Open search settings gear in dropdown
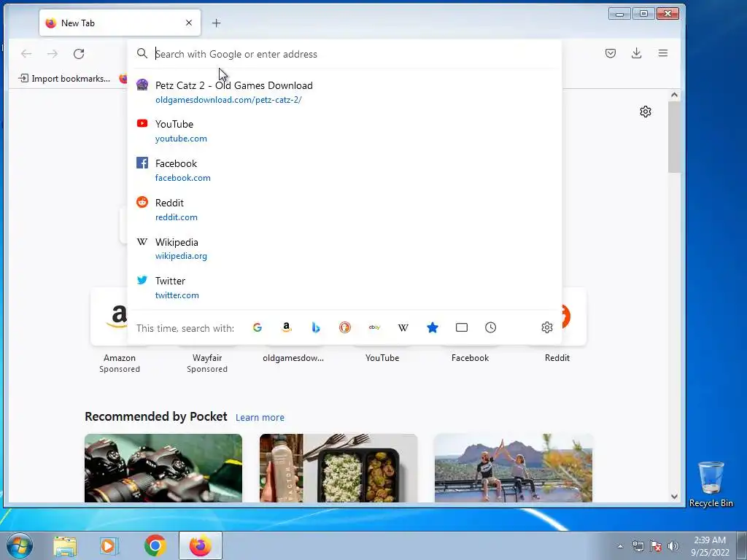This screenshot has width=747, height=560. coord(547,327)
